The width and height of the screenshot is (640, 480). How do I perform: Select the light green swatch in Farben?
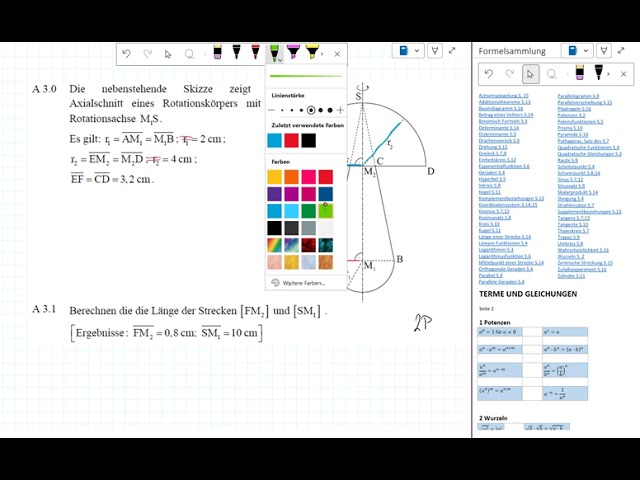(x=326, y=211)
